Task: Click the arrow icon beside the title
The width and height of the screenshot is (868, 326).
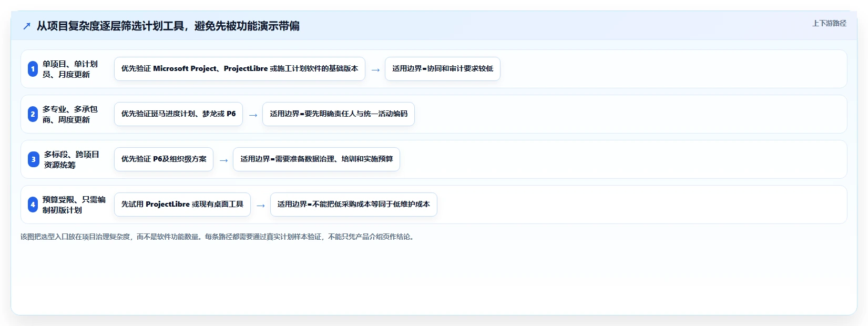Action: click(x=27, y=26)
